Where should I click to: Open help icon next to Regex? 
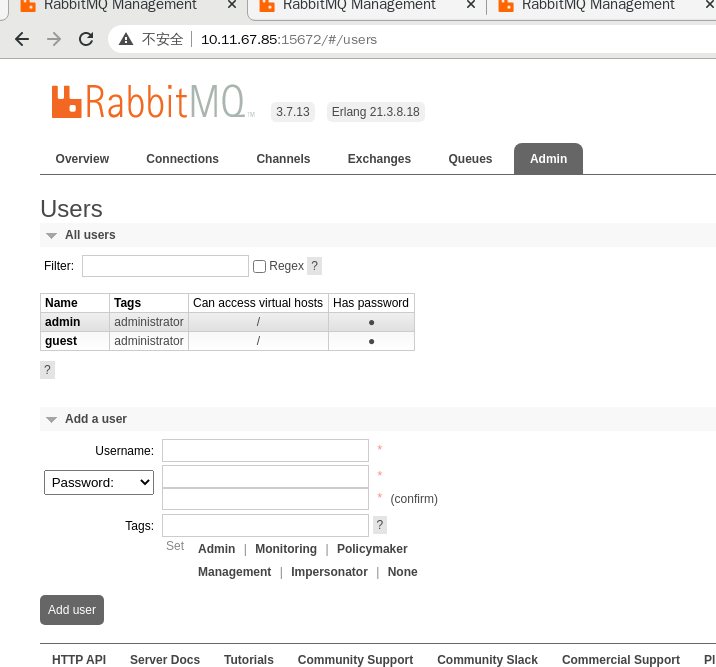coord(314,266)
